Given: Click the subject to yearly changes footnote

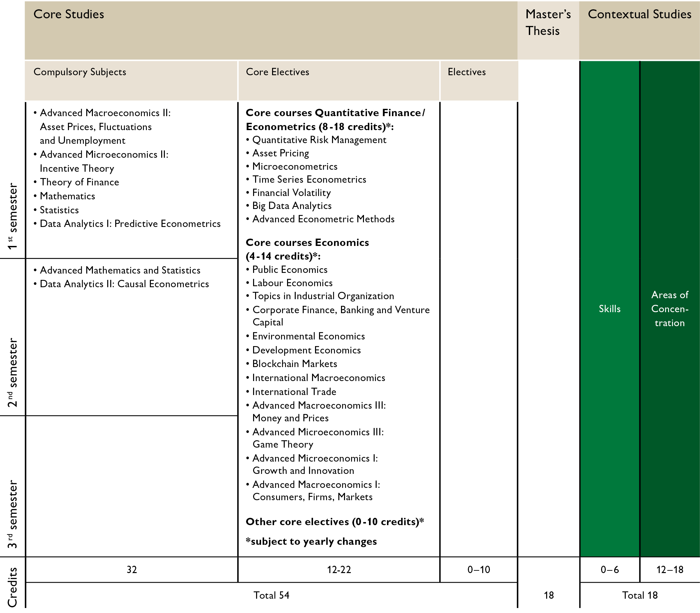Looking at the screenshot, I should [x=311, y=541].
